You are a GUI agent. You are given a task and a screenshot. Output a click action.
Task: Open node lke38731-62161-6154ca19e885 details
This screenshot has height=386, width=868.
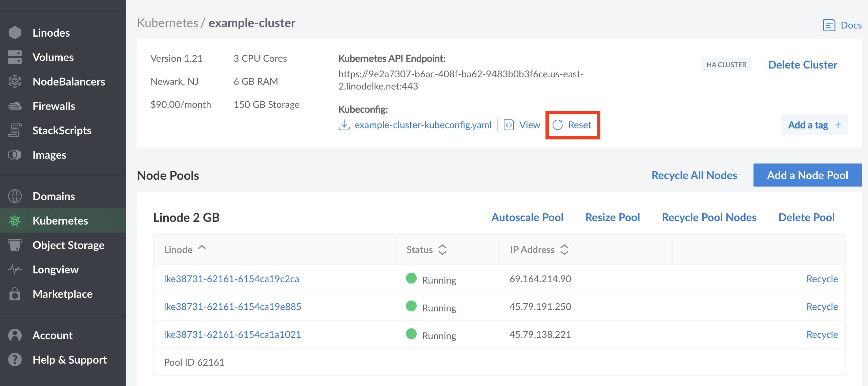tap(232, 306)
